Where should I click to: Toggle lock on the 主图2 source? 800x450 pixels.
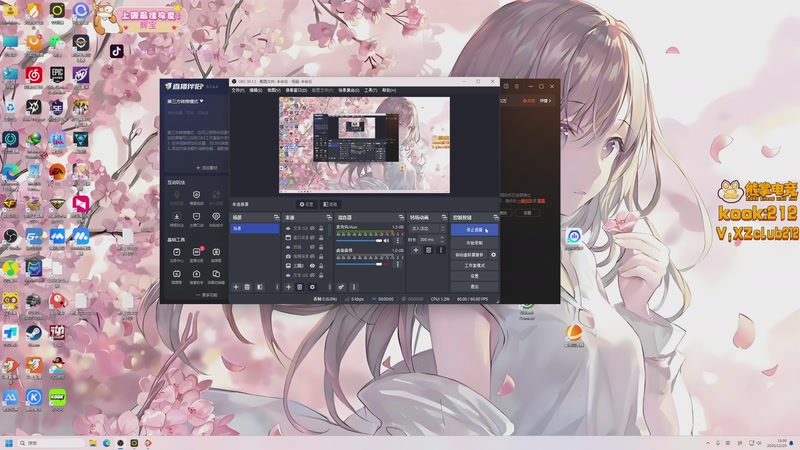pyautogui.click(x=321, y=266)
